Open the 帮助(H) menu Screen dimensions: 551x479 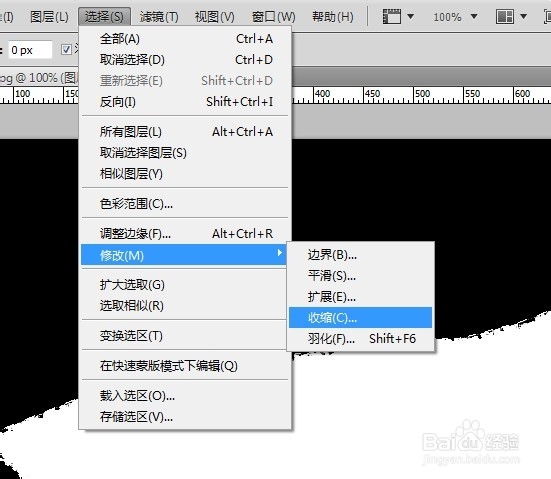pos(332,17)
